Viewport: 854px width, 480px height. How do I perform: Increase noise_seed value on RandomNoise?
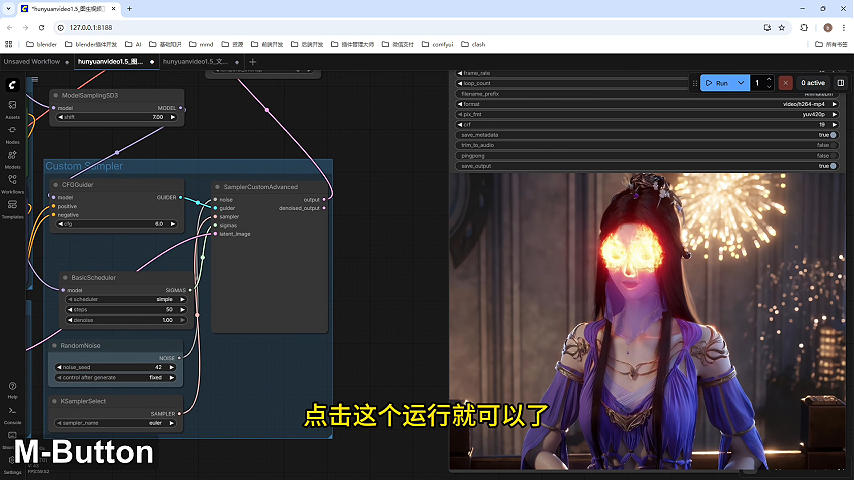(172, 367)
